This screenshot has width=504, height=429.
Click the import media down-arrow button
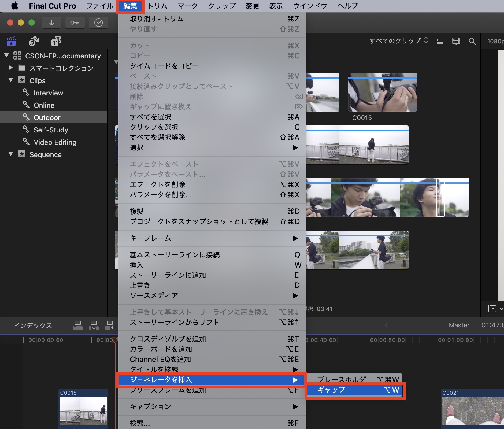click(51, 23)
